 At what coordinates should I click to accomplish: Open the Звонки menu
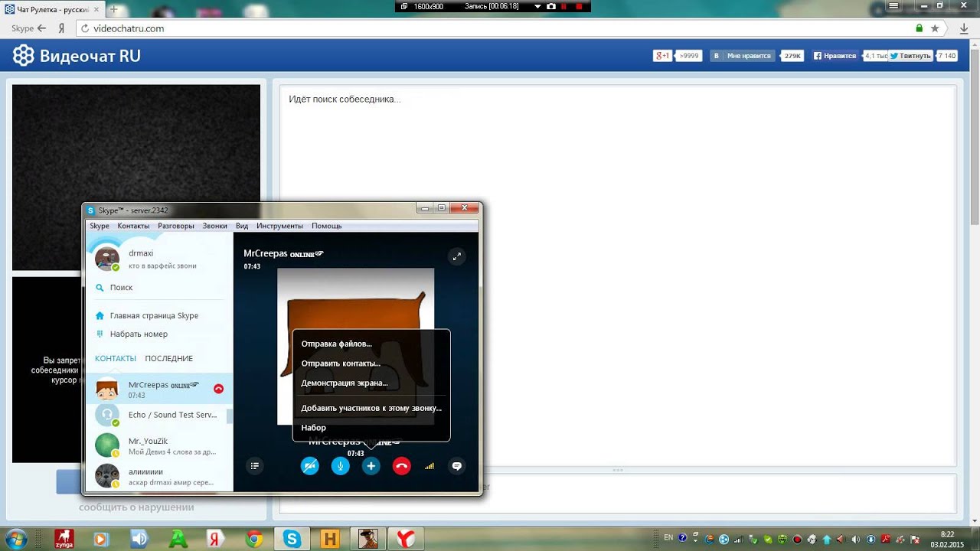(x=215, y=226)
